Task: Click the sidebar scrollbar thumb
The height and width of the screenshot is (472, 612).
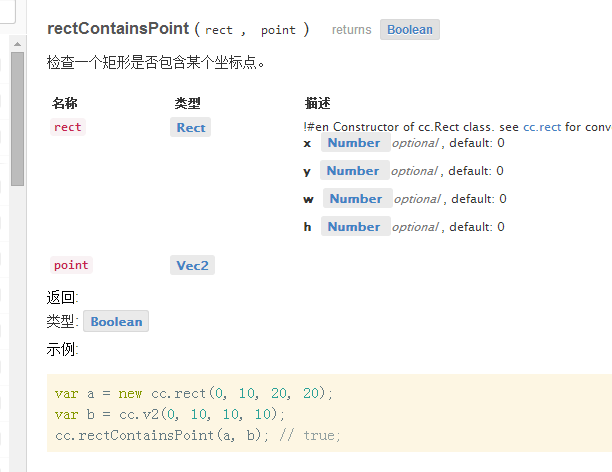Action: (x=17, y=119)
